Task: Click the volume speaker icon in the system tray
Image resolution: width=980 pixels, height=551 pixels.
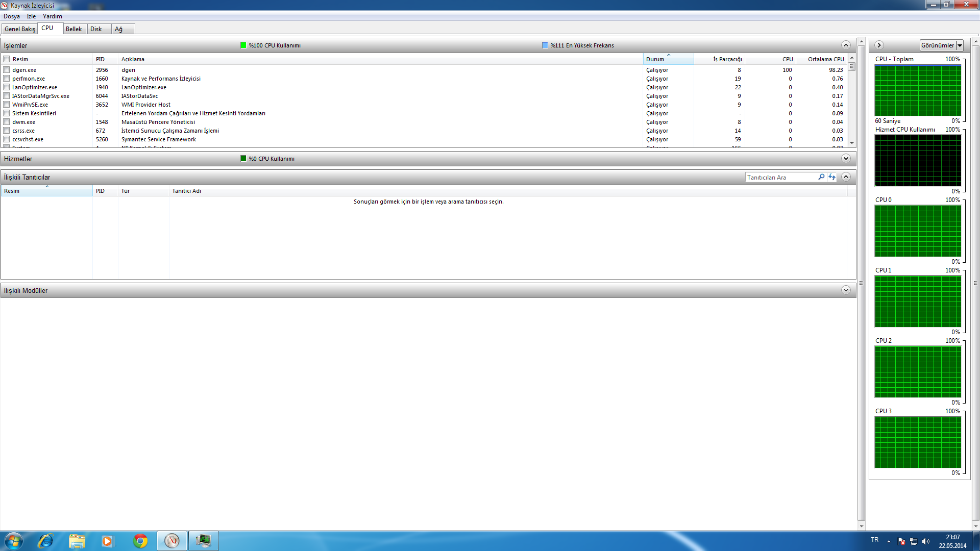Action: pyautogui.click(x=926, y=541)
